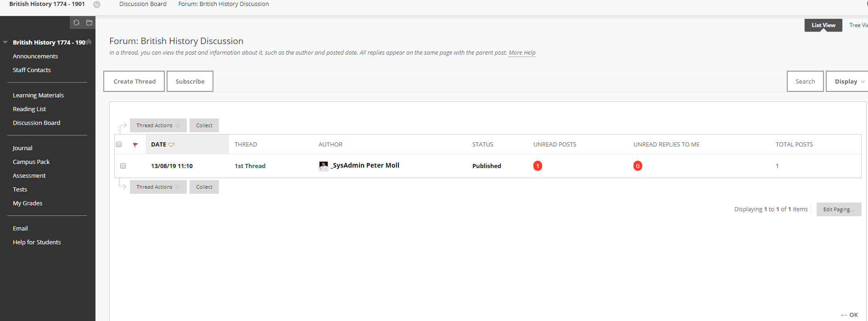Screen dimensions: 868x321
Task: Click the author name _SysAdmin Peter Moll
Action: coord(365,165)
